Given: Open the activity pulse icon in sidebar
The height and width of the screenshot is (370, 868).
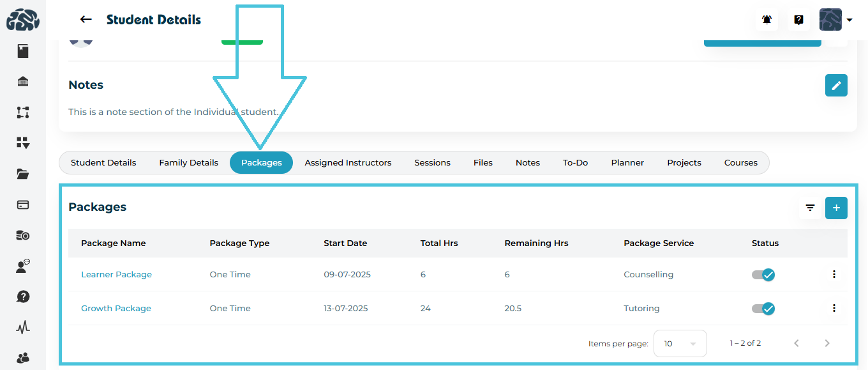Looking at the screenshot, I should point(23,327).
